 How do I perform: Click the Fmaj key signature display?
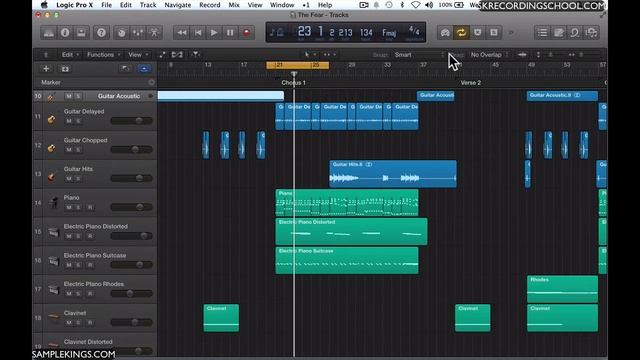(x=389, y=33)
